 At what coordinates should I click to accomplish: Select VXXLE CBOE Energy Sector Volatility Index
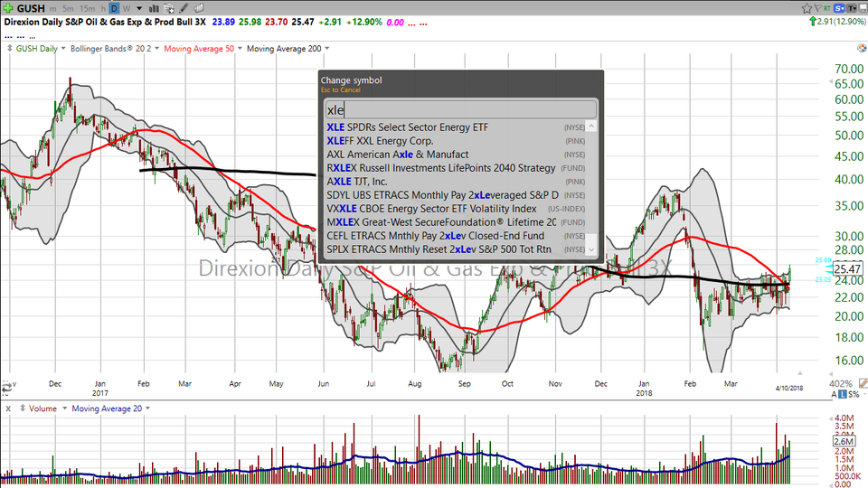coord(456,209)
